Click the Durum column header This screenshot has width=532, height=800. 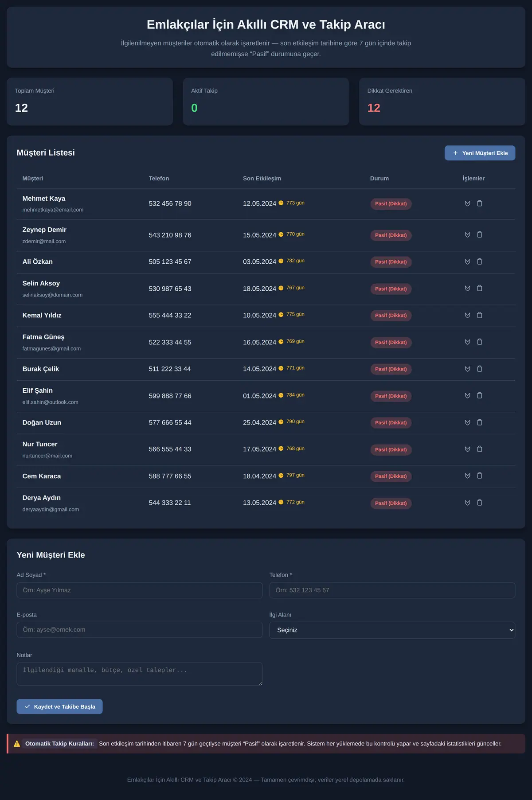[x=379, y=178]
